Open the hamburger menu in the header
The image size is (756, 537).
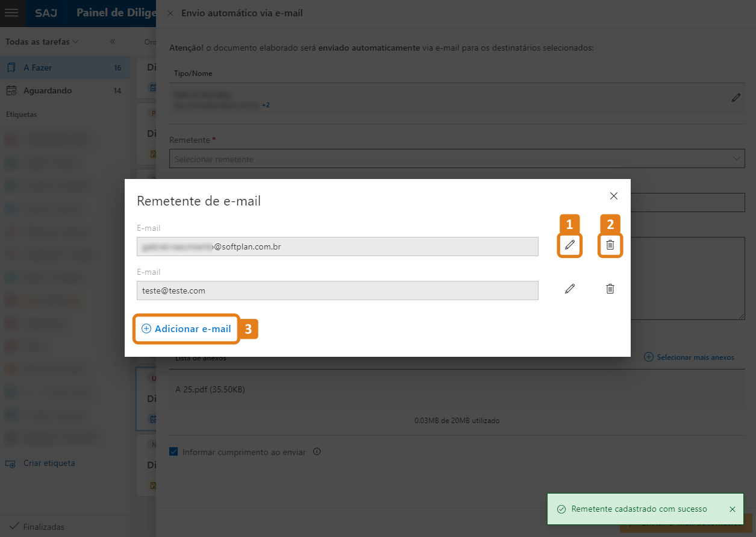click(11, 13)
